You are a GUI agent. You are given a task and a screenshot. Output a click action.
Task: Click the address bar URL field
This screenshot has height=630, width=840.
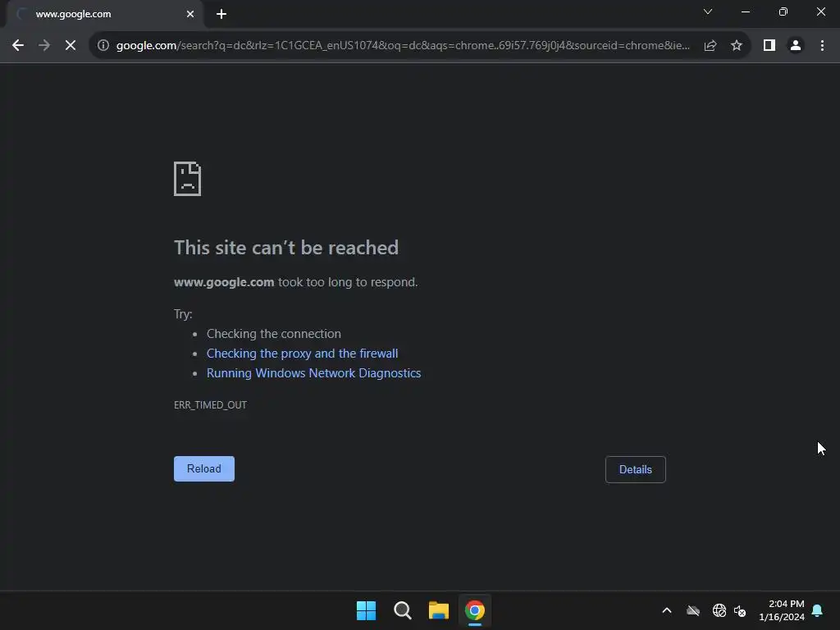coord(403,46)
